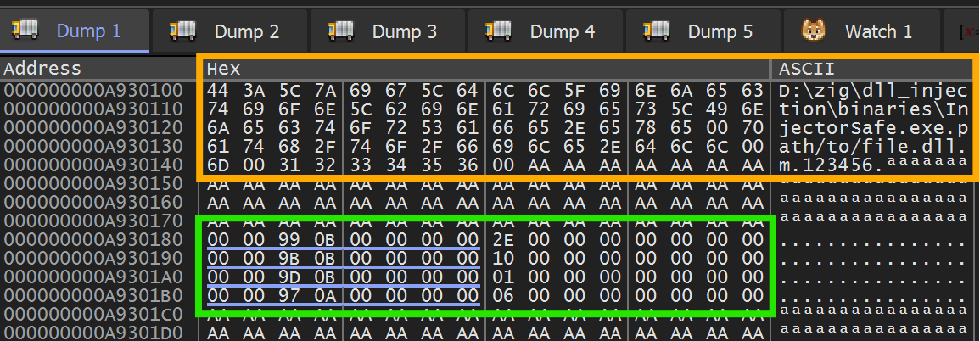Select address 000000000A930110
980x341 pixels.
pyautogui.click(x=93, y=109)
